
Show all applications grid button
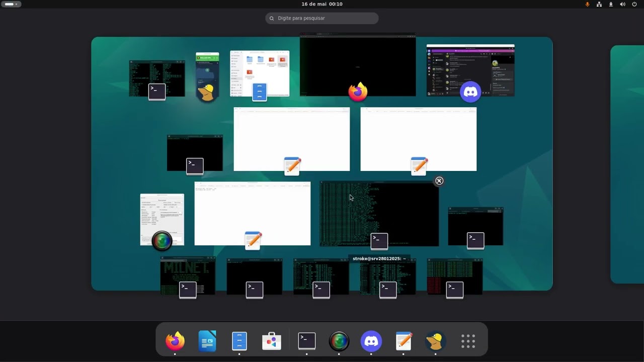coord(468,341)
